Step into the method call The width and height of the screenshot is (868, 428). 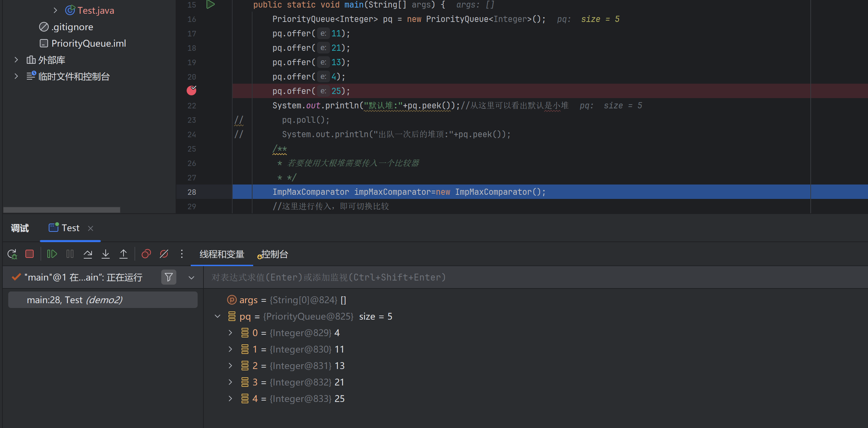click(x=106, y=254)
